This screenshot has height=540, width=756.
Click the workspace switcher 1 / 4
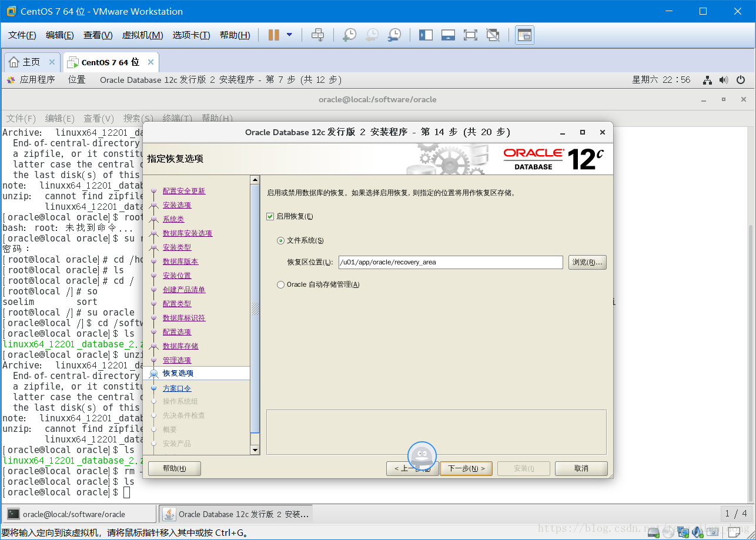(736, 514)
